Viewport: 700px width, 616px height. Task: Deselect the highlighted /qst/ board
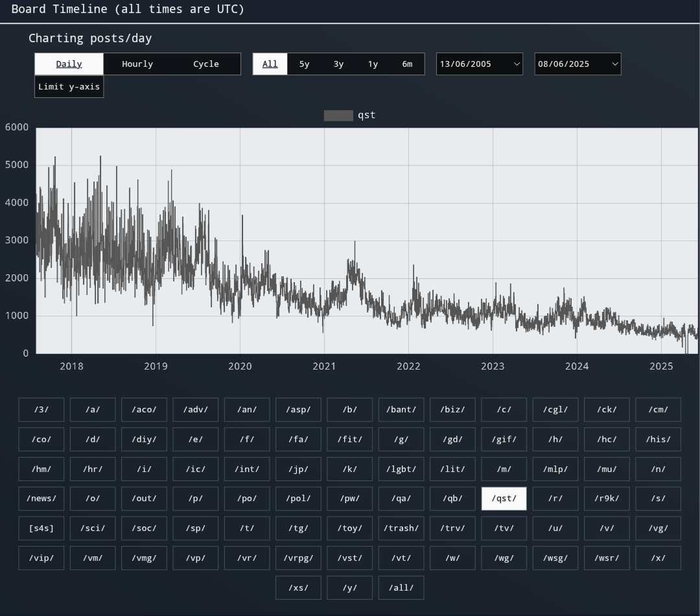click(504, 499)
